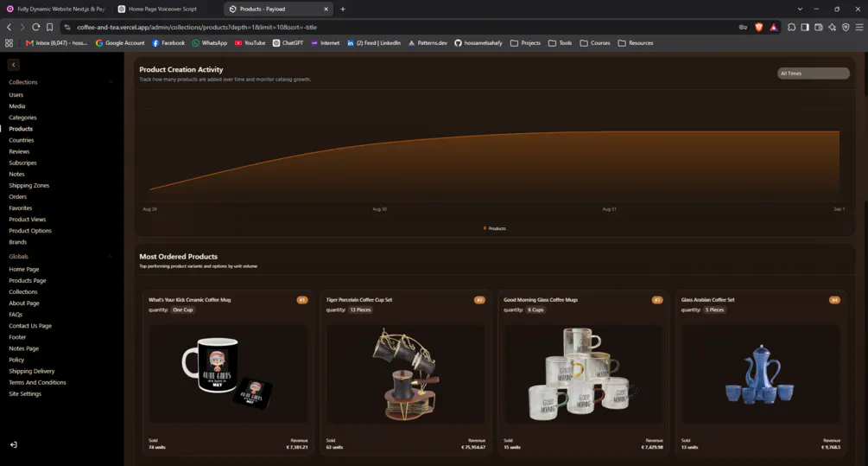Go forward with browser forward arrow
This screenshot has width=868, height=466.
click(22, 27)
